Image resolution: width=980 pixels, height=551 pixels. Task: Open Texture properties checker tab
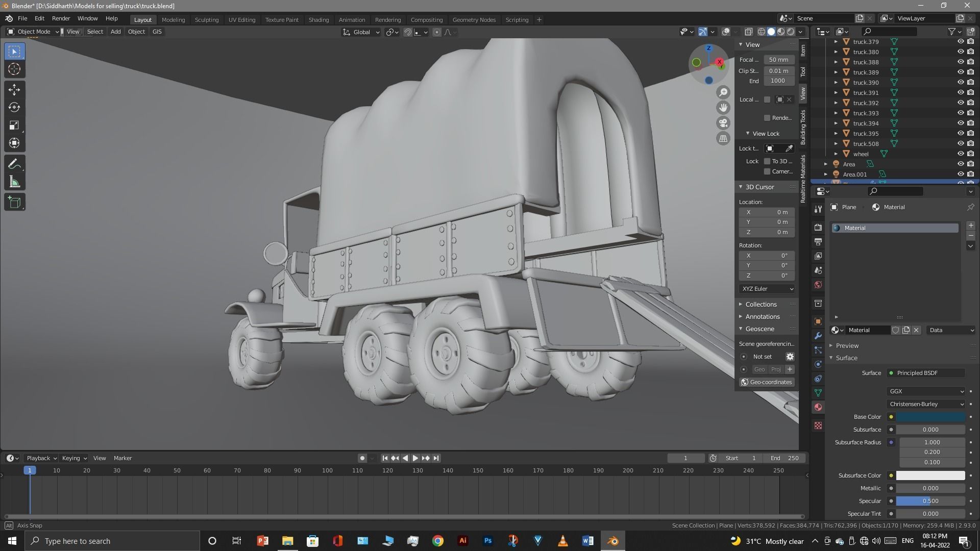[x=818, y=425]
